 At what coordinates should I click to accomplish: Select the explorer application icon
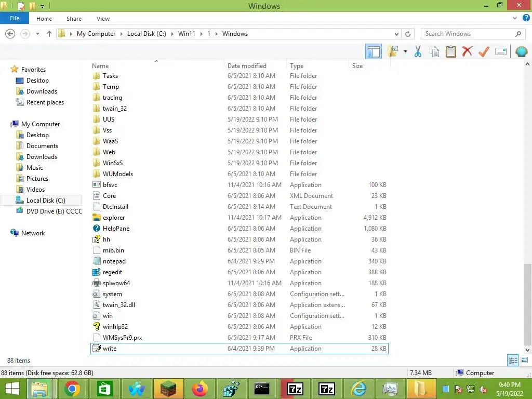click(96, 218)
